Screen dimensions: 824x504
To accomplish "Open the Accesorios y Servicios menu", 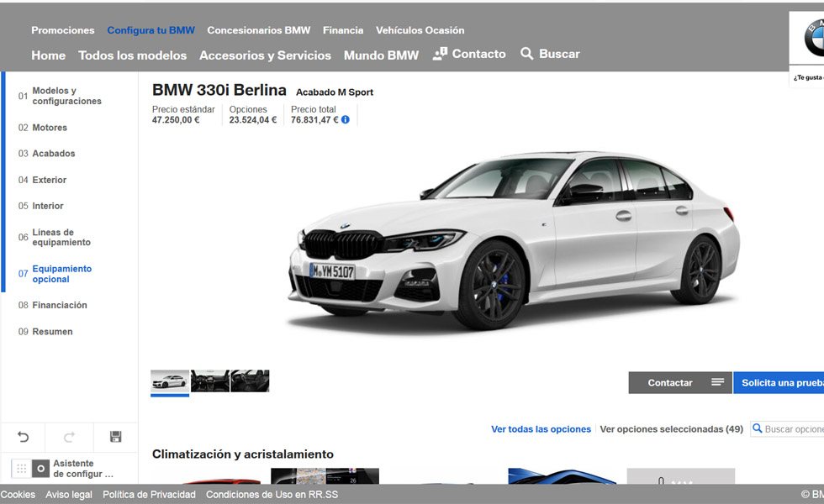I will (265, 55).
